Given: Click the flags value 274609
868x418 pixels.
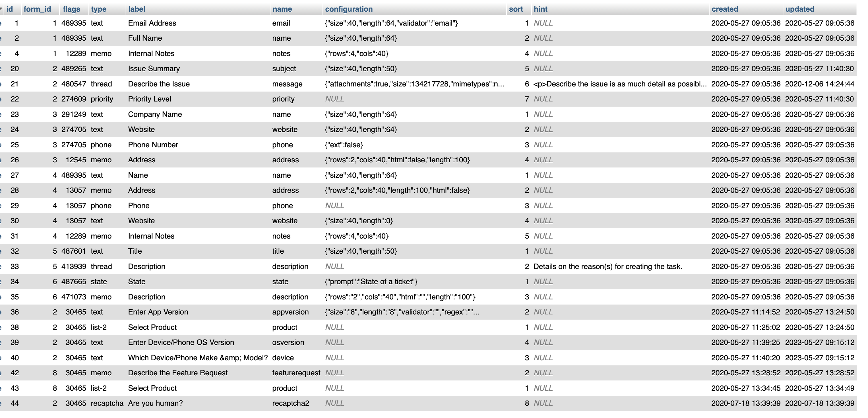Looking at the screenshot, I should click(74, 99).
